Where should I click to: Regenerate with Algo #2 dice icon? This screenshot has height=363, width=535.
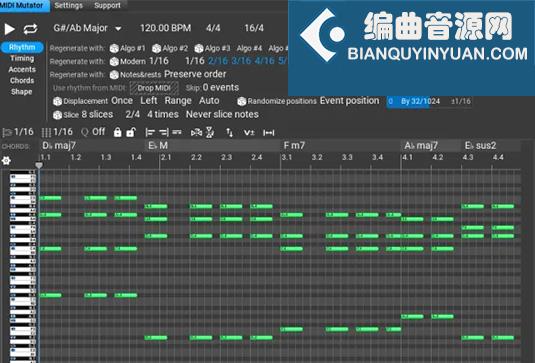coord(156,48)
